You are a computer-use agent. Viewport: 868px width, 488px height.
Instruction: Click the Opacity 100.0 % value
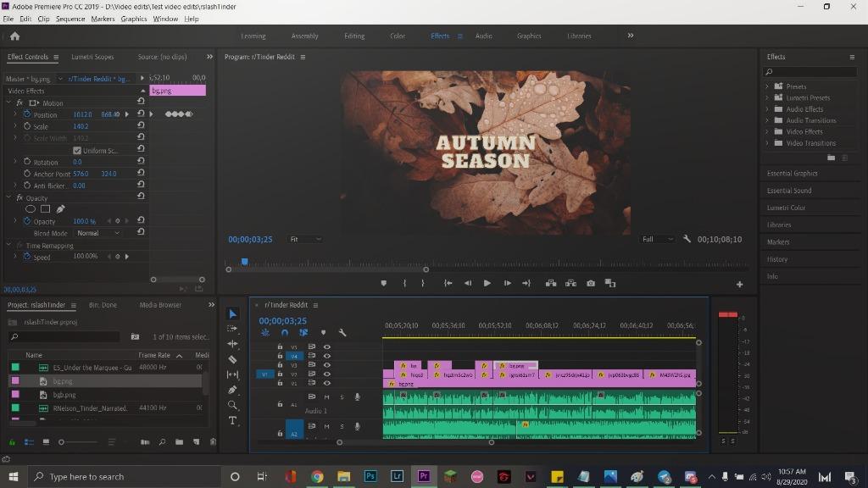[84, 221]
